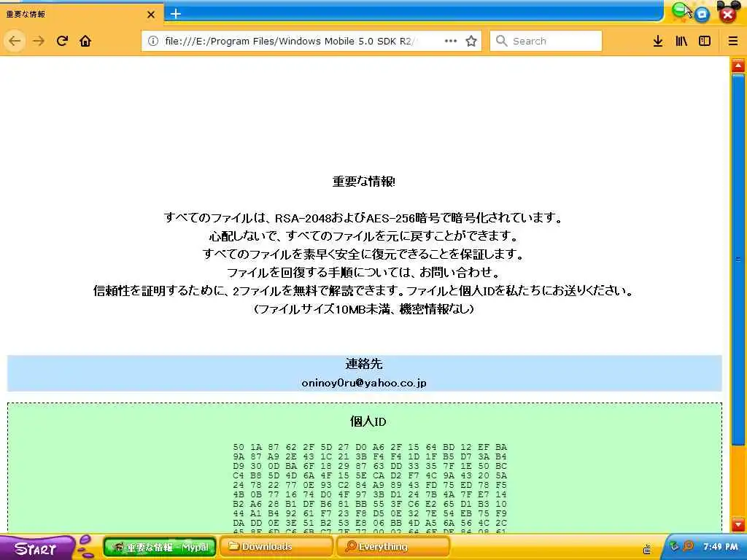
Task: Click the magnifier icon in Search box
Action: pos(501,41)
